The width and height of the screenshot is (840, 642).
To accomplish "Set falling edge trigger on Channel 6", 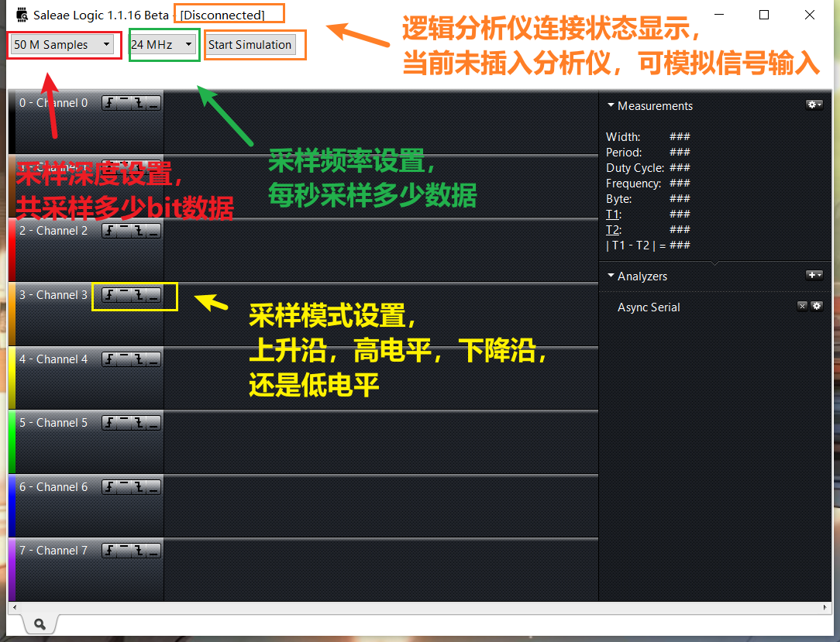I will 138,487.
